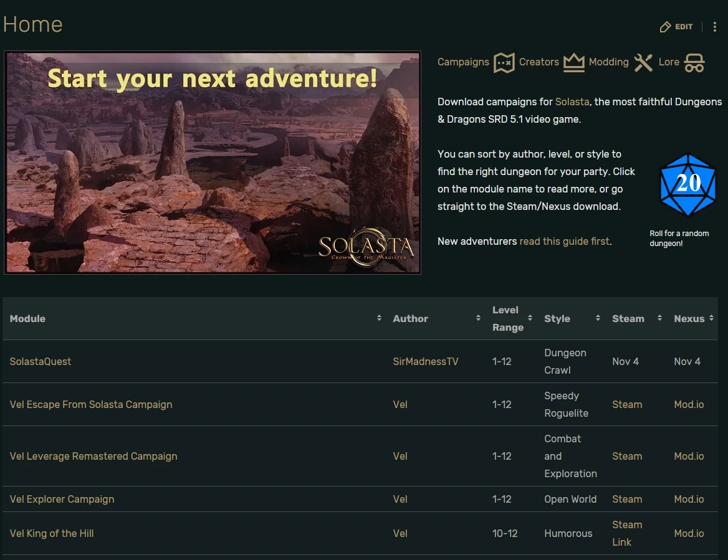Click the 'Start your next adventure' banner image
Image resolution: width=728 pixels, height=560 pixels.
point(213,163)
